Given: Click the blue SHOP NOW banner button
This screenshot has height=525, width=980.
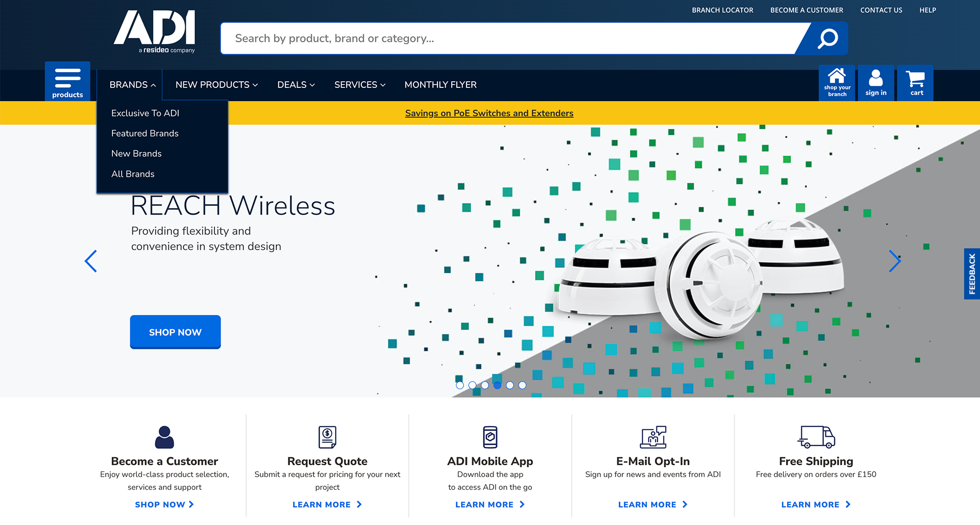Looking at the screenshot, I should point(175,332).
